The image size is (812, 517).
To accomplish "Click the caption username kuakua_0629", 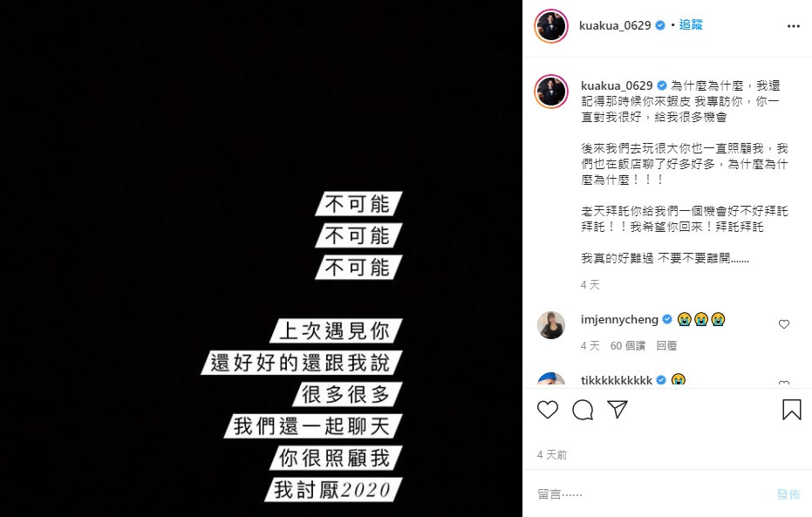I will [x=617, y=85].
